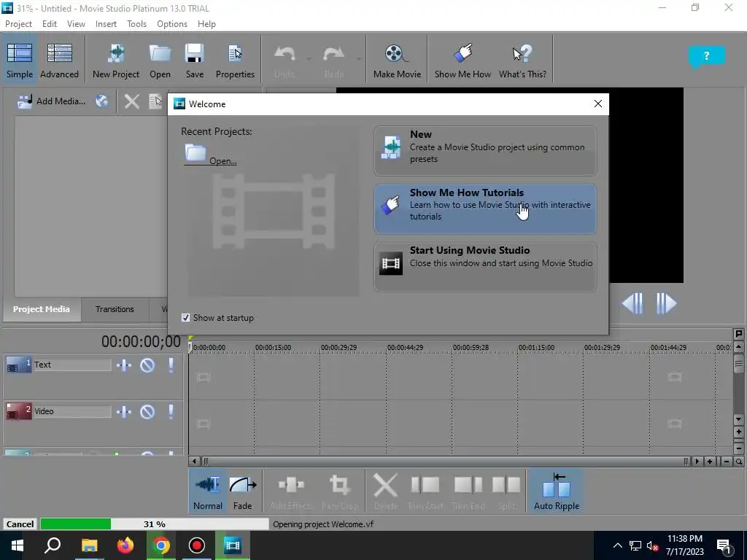
Task: Open the Options menu
Action: (172, 24)
